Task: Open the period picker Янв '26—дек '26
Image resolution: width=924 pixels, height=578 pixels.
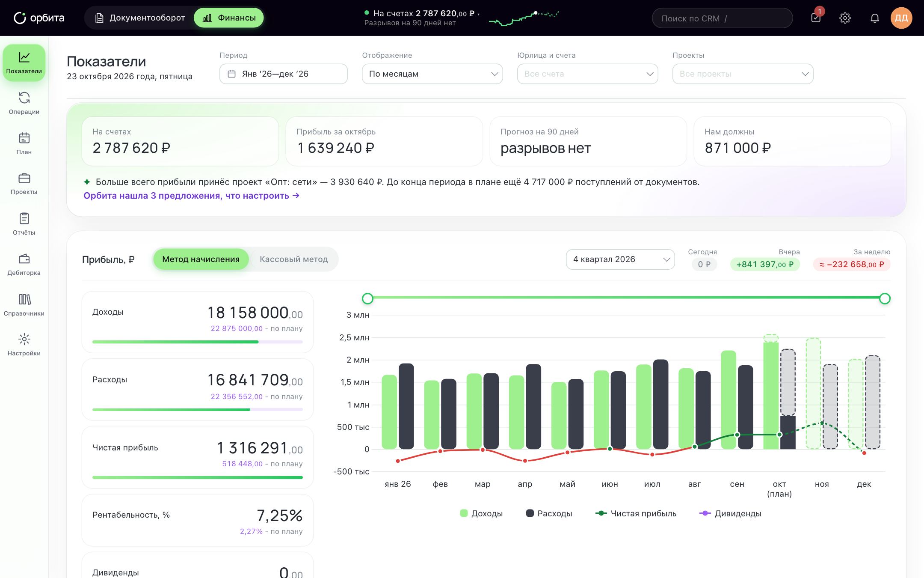Action: [283, 74]
